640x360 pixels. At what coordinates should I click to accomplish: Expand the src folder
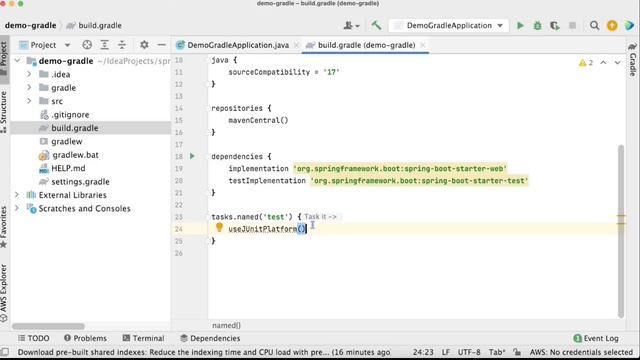tap(29, 101)
